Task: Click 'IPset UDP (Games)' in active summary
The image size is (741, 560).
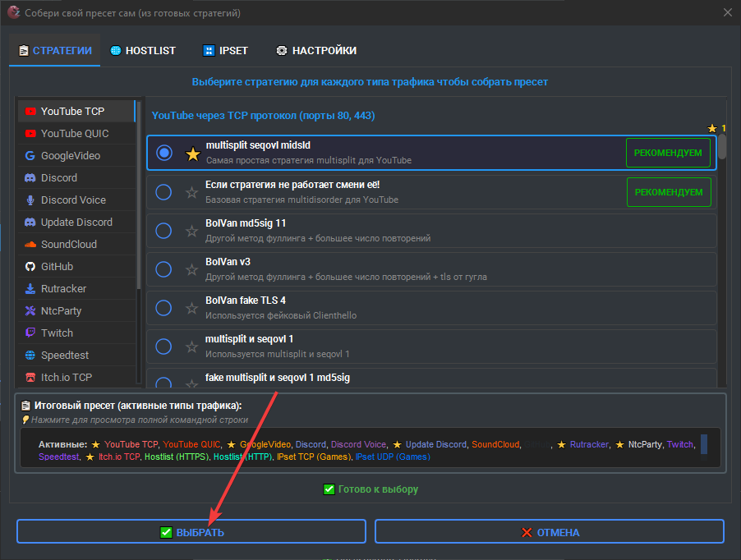Action: pyautogui.click(x=393, y=457)
